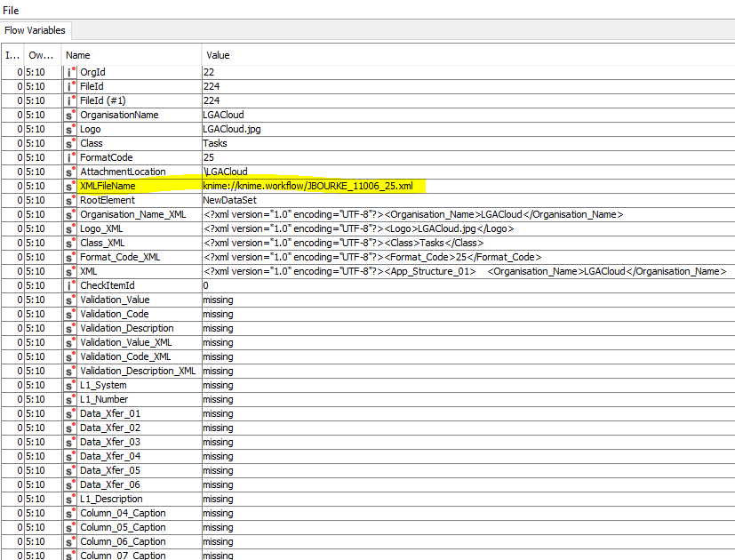This screenshot has width=735, height=560.
Task: Open the File menu
Action: pos(12,9)
